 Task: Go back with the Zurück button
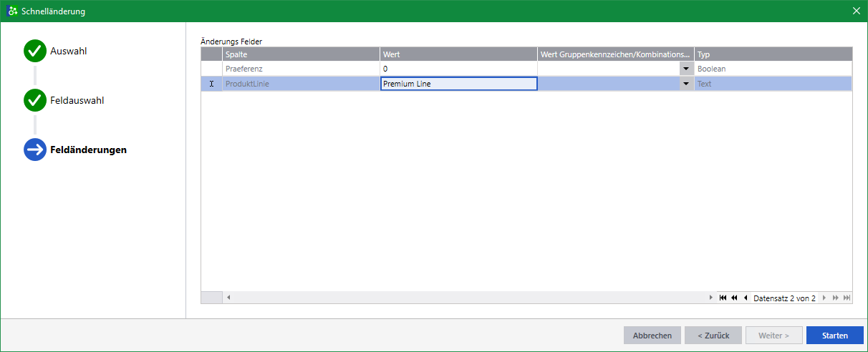(713, 336)
